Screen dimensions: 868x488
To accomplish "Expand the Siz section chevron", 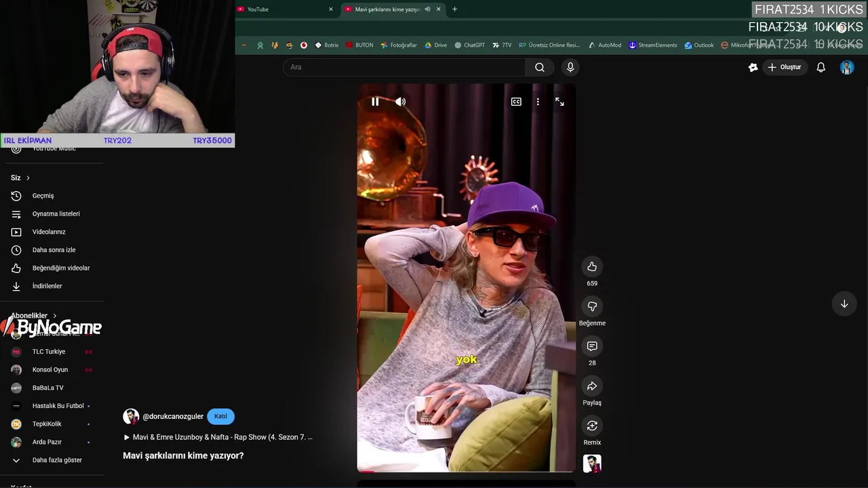I will (x=28, y=178).
